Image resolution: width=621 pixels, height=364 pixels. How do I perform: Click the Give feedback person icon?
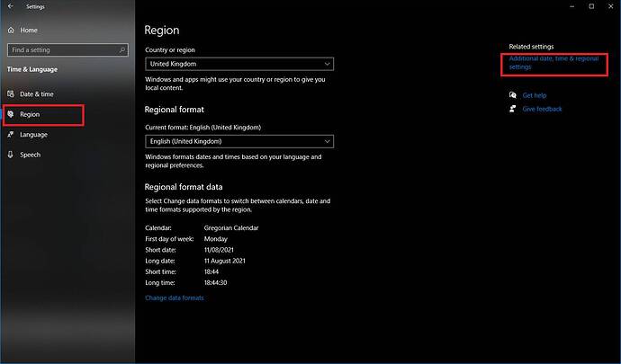click(512, 109)
